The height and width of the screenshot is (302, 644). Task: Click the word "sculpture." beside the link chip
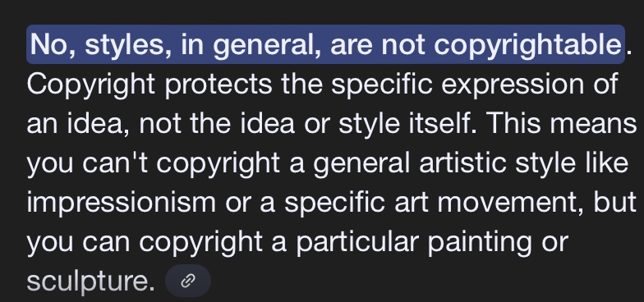pos(90,281)
